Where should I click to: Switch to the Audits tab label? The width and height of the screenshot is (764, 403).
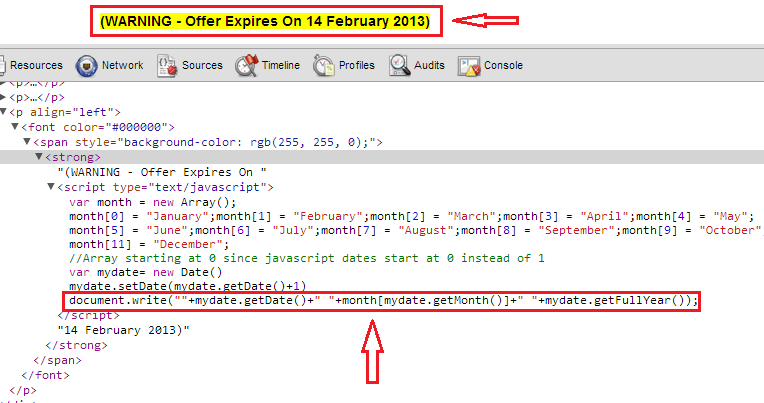click(x=429, y=65)
